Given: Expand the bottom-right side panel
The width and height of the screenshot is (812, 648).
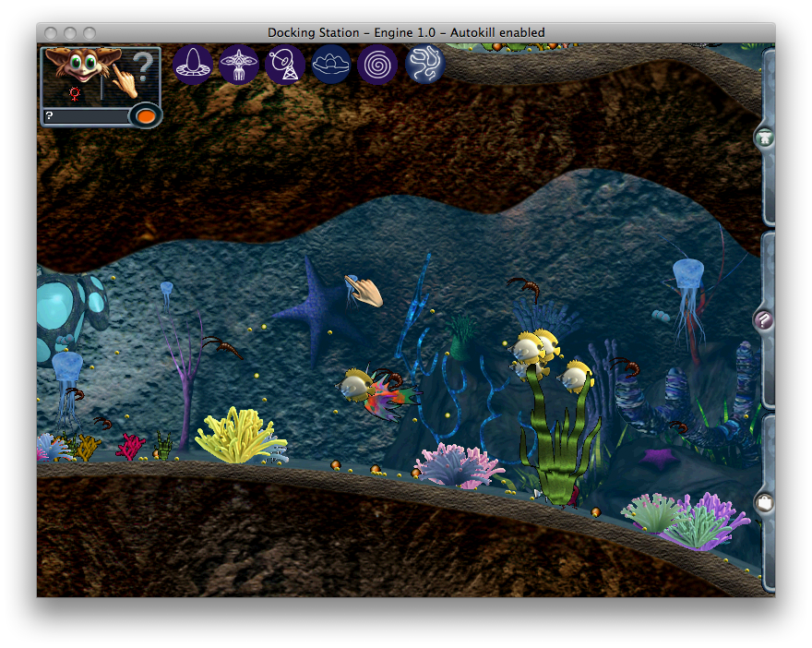Looking at the screenshot, I should (x=764, y=501).
